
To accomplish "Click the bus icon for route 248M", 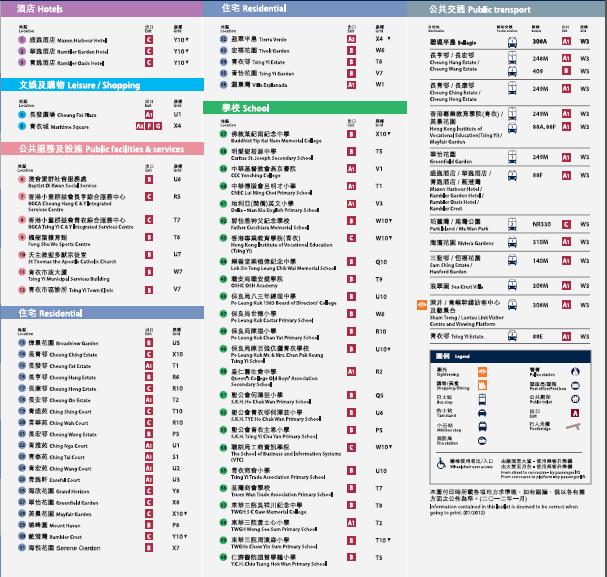I will point(512,58).
